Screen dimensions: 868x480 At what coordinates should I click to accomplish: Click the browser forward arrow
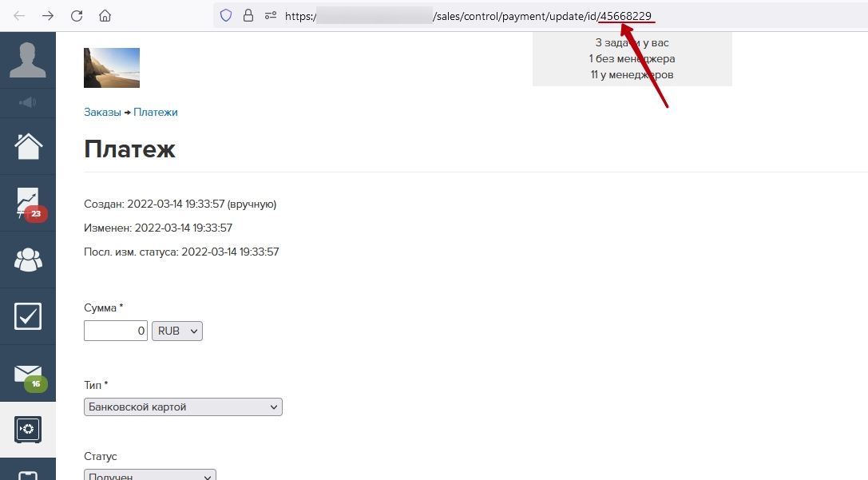coord(48,15)
